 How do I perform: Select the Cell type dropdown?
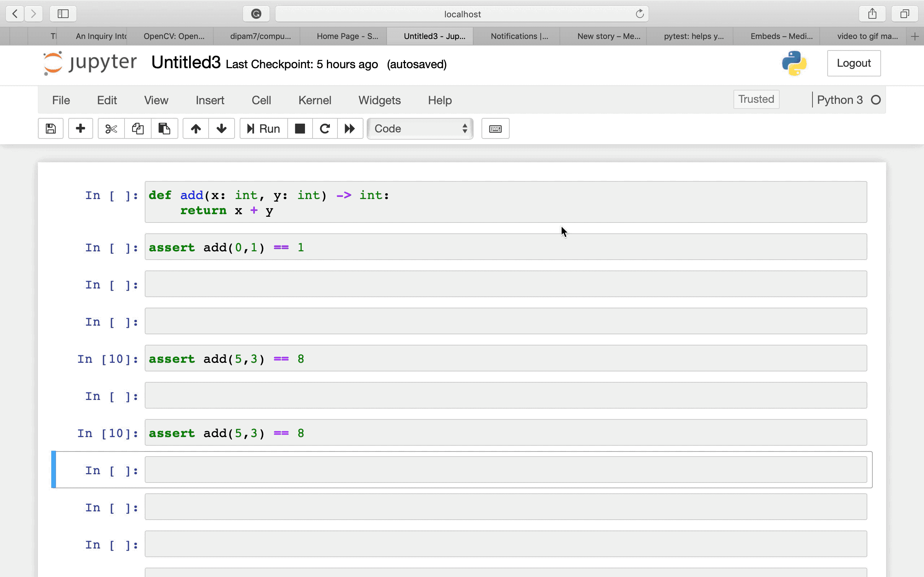[420, 128]
